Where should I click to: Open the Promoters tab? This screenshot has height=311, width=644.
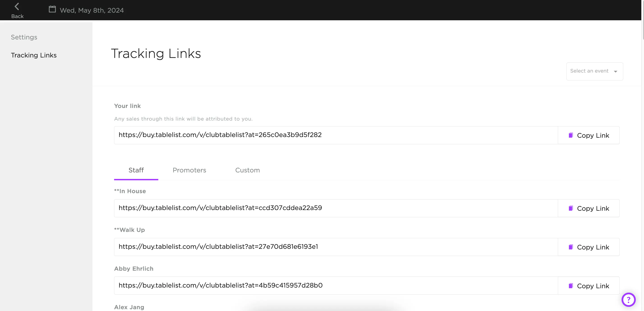click(x=189, y=170)
